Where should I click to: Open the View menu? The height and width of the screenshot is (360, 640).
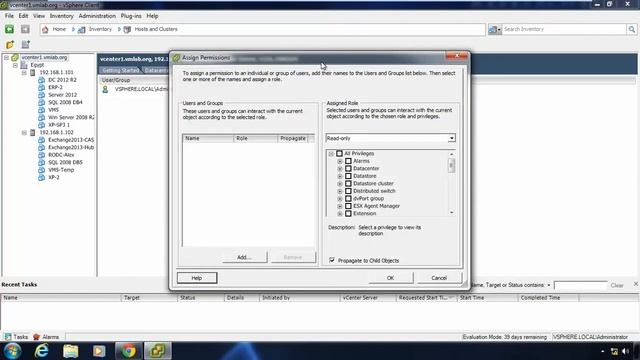pos(39,16)
